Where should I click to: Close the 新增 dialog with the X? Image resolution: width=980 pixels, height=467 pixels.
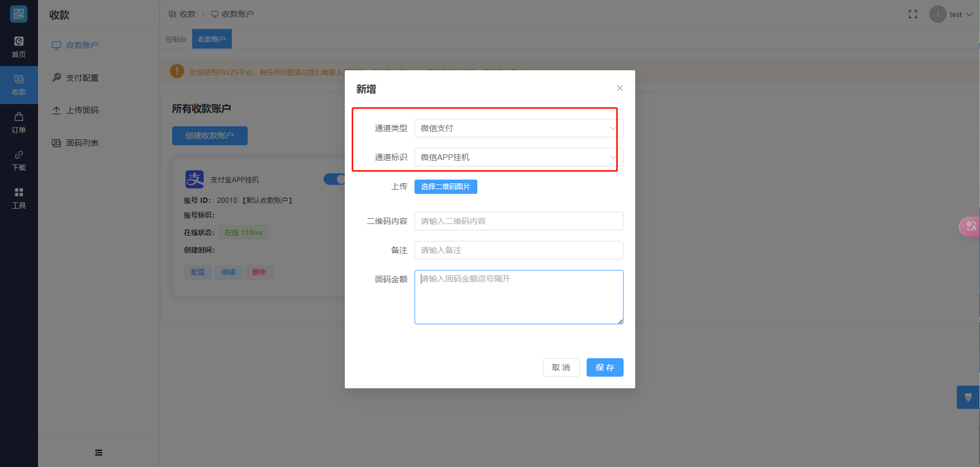619,88
